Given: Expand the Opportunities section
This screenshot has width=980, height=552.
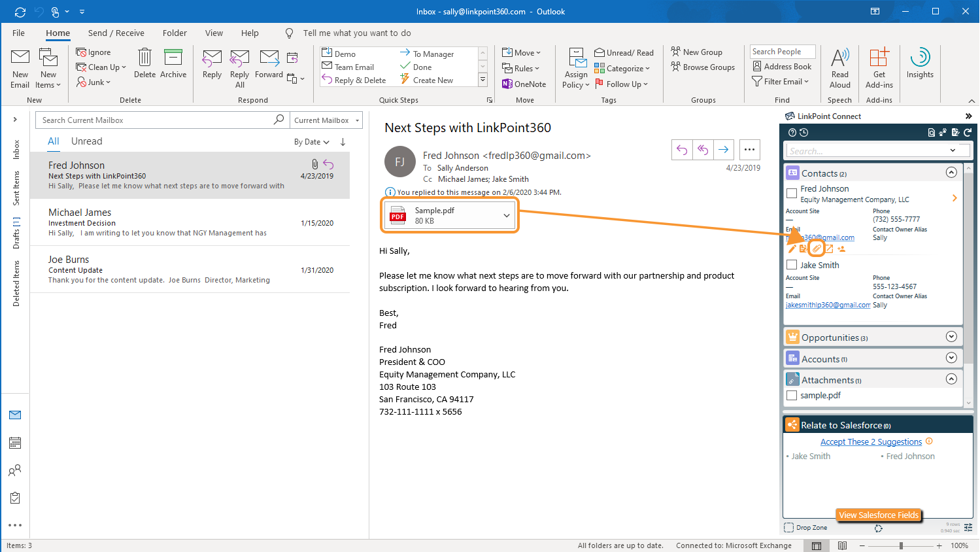Looking at the screenshot, I should click(x=951, y=336).
